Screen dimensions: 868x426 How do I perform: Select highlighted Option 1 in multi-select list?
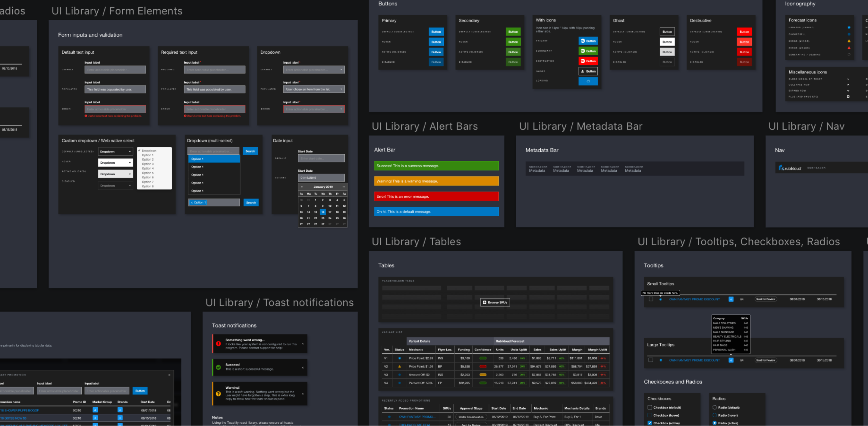tap(214, 159)
